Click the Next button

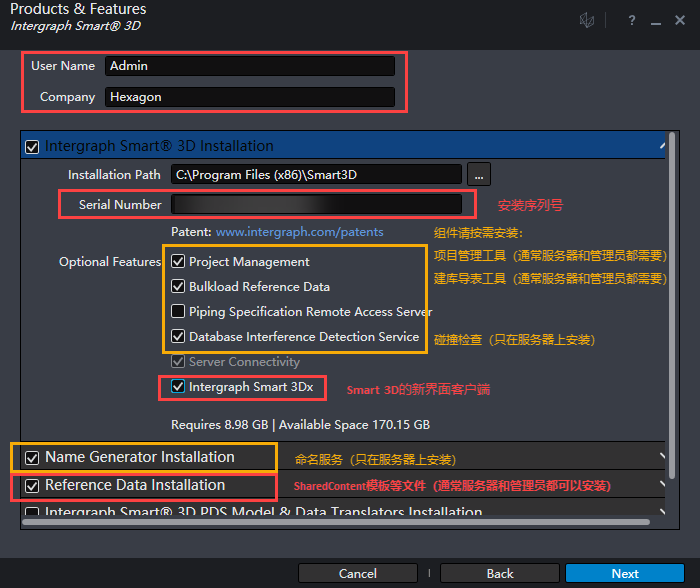tap(625, 574)
